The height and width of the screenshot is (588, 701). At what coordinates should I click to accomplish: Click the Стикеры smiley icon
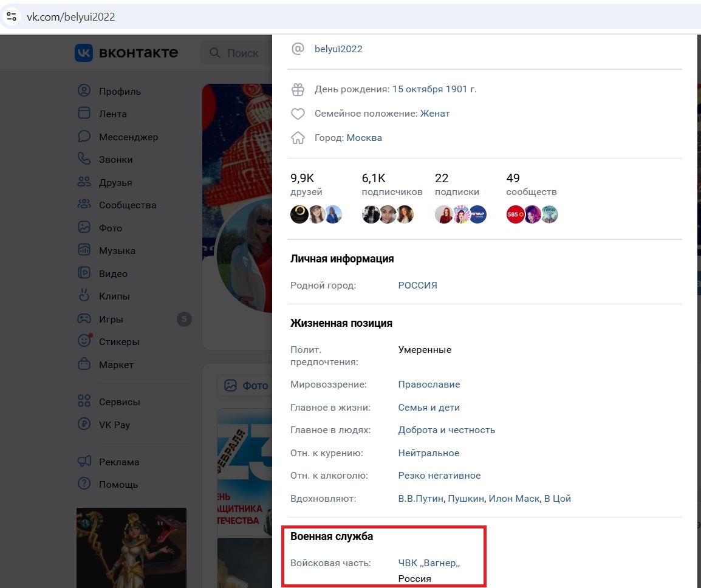(x=84, y=341)
